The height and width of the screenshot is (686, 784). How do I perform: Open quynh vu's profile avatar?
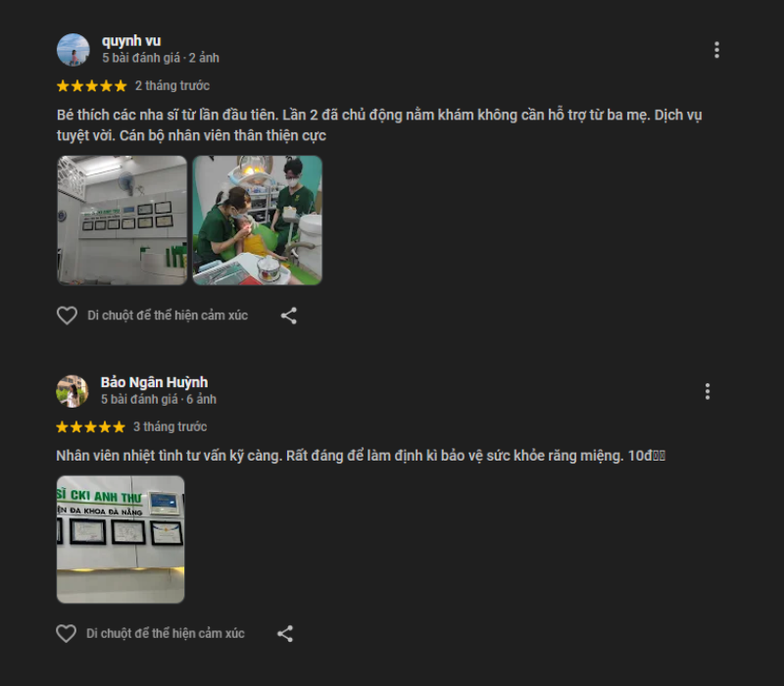coord(73,50)
